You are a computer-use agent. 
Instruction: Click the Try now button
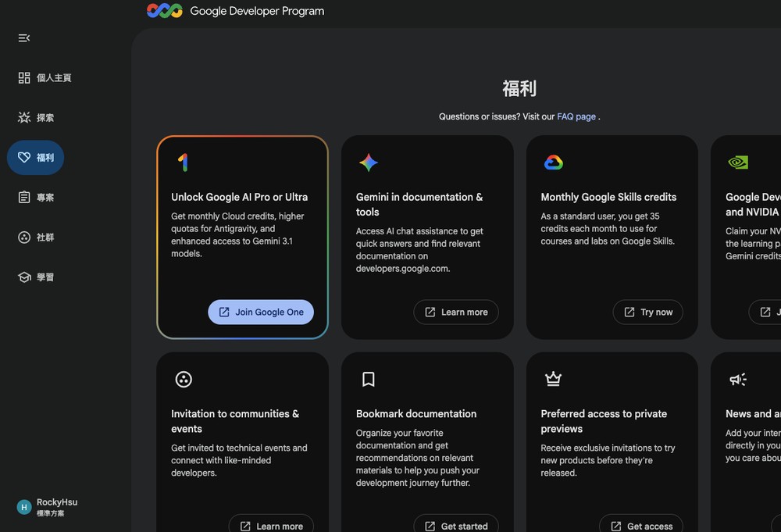647,312
